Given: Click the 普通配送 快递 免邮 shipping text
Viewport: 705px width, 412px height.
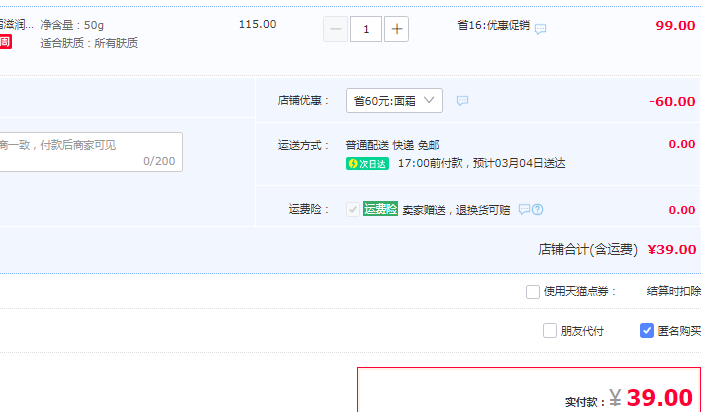Looking at the screenshot, I should 392,145.
